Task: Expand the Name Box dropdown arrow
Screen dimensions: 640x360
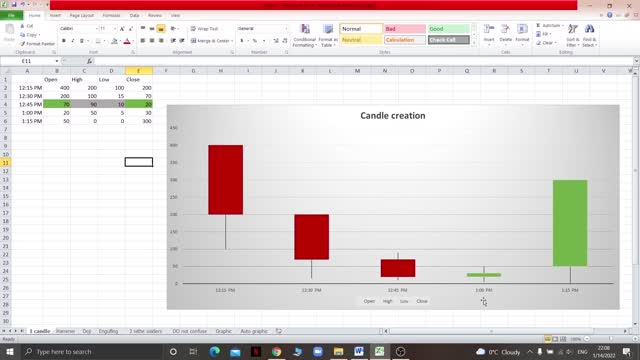Action: (x=57, y=61)
